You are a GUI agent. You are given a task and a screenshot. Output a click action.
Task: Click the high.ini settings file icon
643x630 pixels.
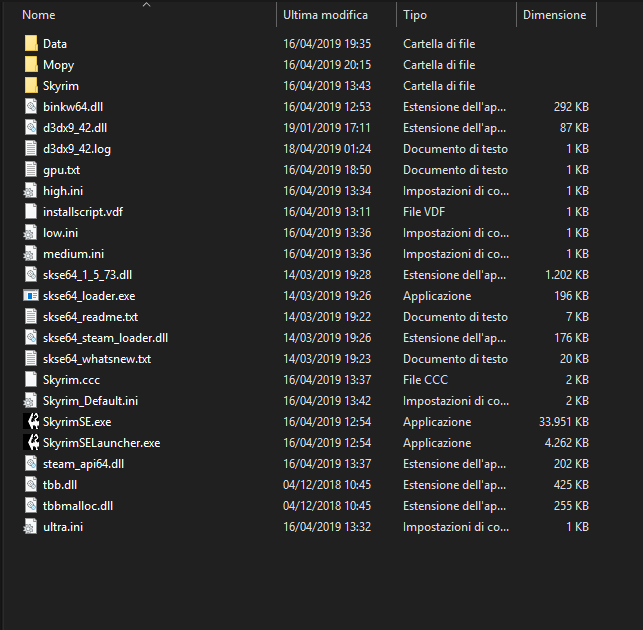30,190
